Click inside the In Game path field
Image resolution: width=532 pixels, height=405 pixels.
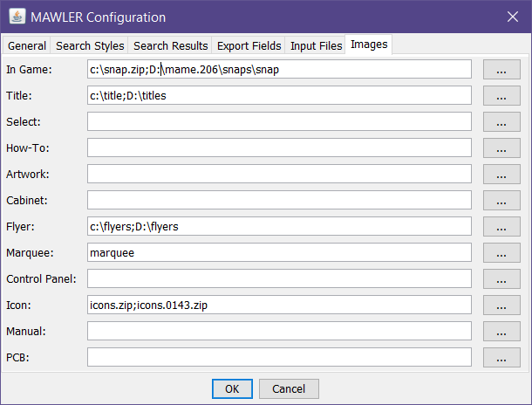[x=279, y=69]
